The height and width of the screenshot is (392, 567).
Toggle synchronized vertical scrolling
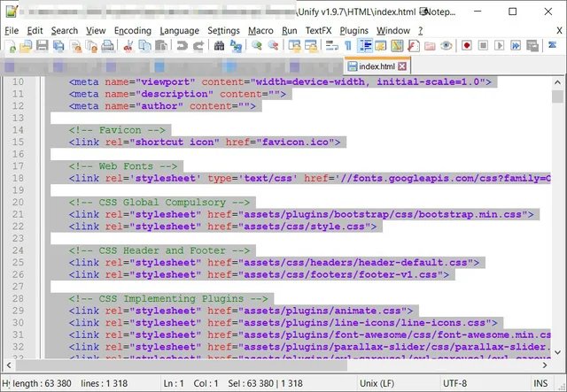(x=294, y=46)
